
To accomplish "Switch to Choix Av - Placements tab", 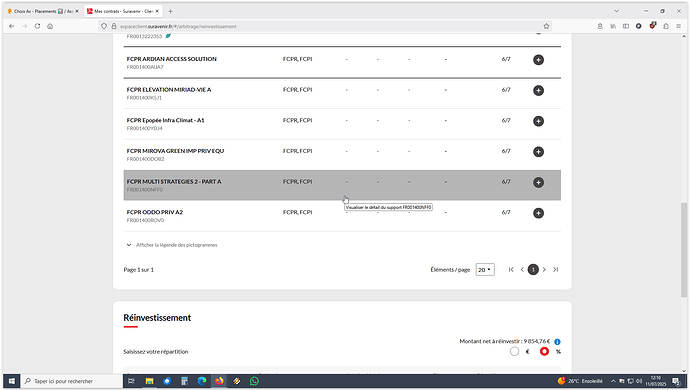I will 43,11.
